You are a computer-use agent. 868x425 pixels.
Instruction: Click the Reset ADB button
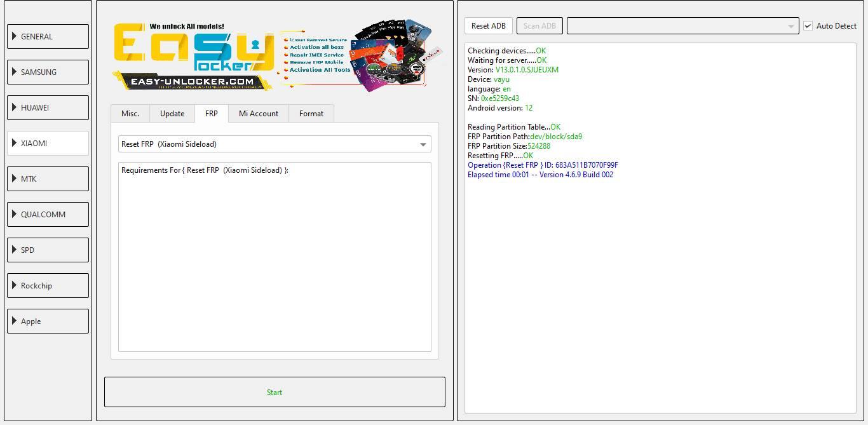click(489, 25)
